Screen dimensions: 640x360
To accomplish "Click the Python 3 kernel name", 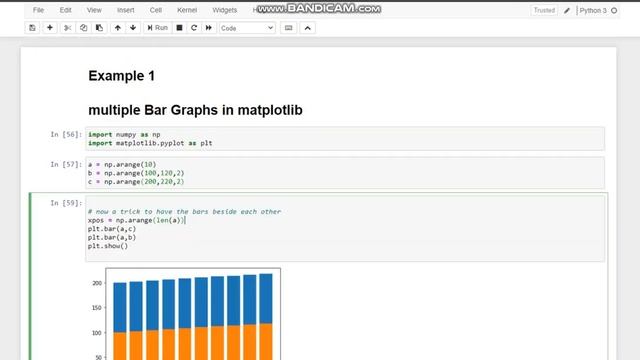I will click(x=593, y=11).
